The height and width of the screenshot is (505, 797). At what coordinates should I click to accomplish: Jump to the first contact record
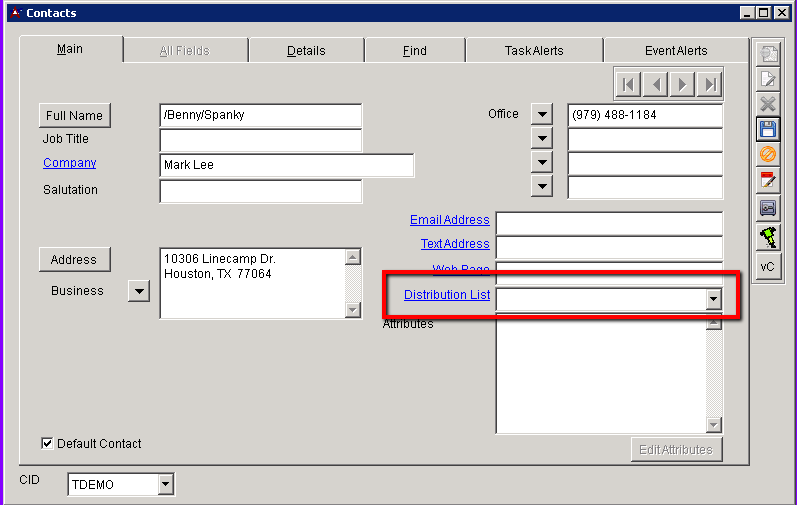click(628, 84)
